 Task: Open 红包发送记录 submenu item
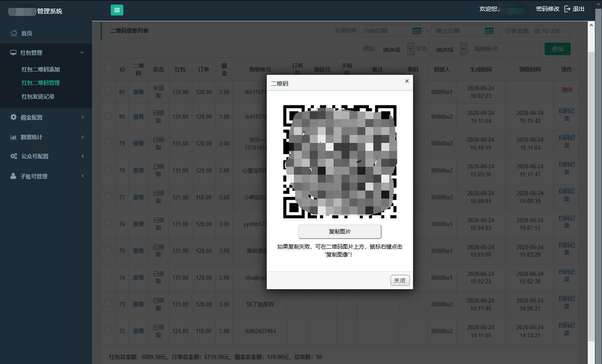click(x=38, y=97)
